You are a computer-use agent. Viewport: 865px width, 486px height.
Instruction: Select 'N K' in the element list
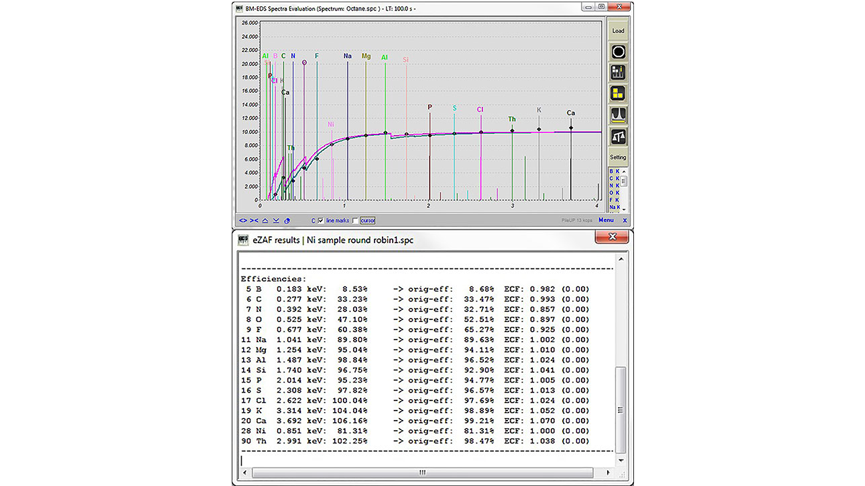click(x=614, y=186)
